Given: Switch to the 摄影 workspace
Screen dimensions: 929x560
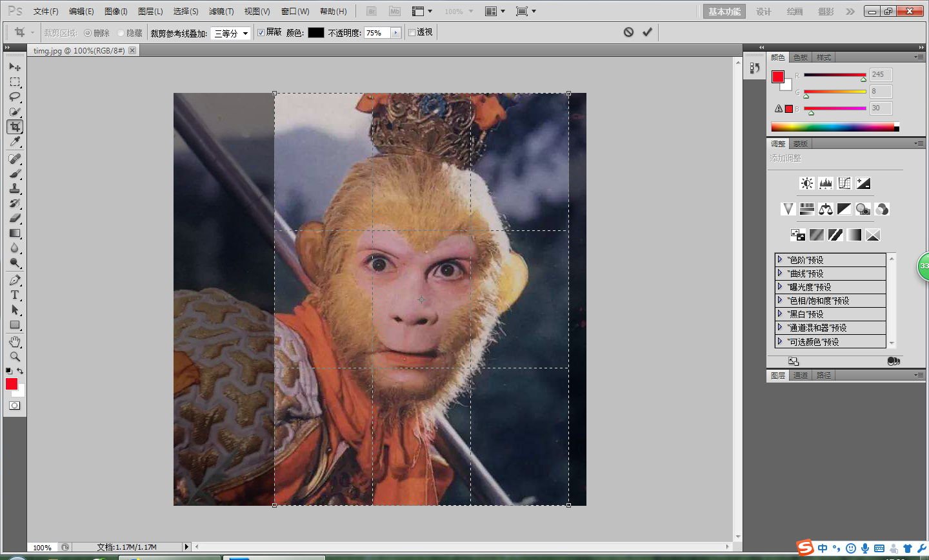Looking at the screenshot, I should point(826,12).
